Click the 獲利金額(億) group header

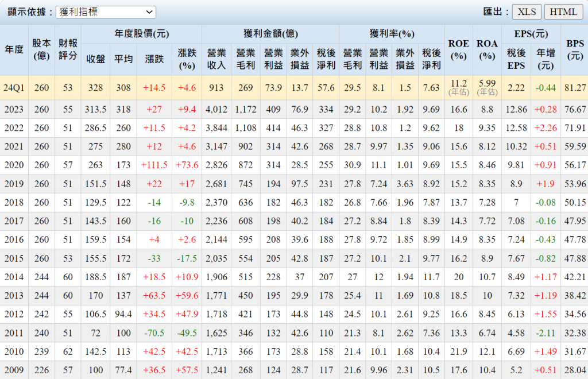270,34
